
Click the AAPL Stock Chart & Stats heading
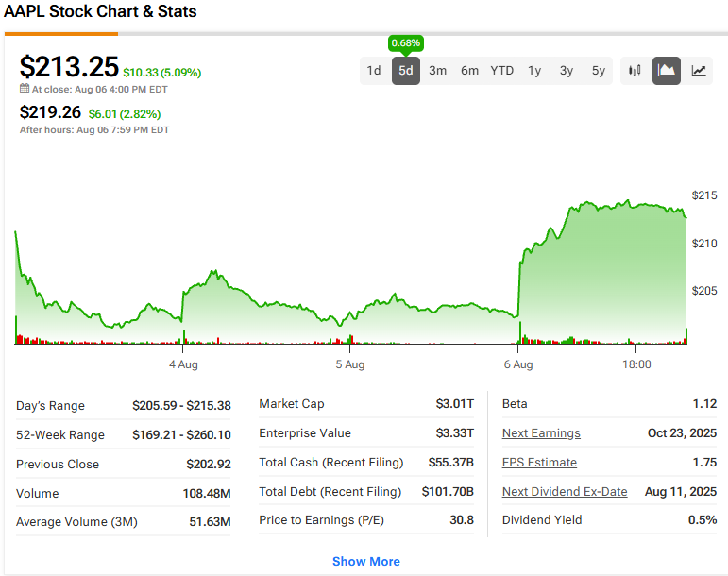coord(100,11)
